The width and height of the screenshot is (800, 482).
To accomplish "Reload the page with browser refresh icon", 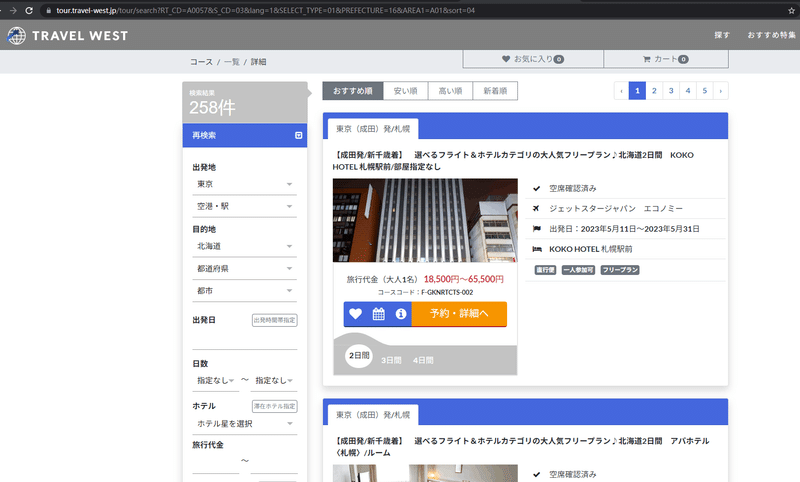I will 29,10.
